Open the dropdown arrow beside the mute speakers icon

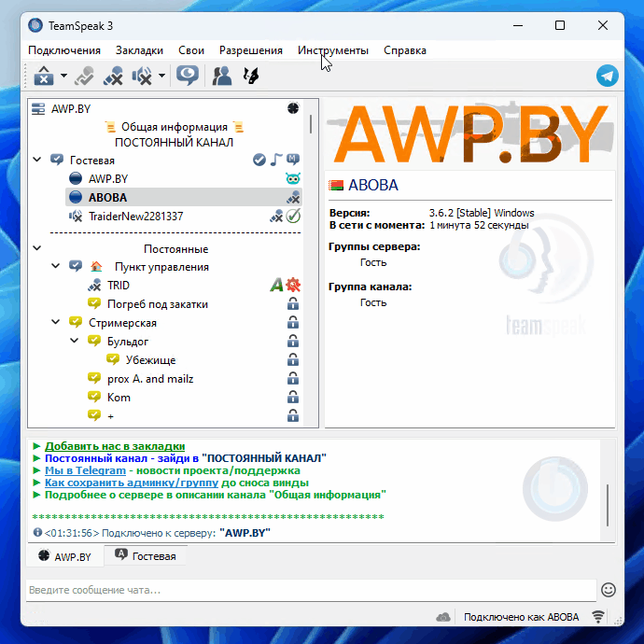(x=161, y=76)
